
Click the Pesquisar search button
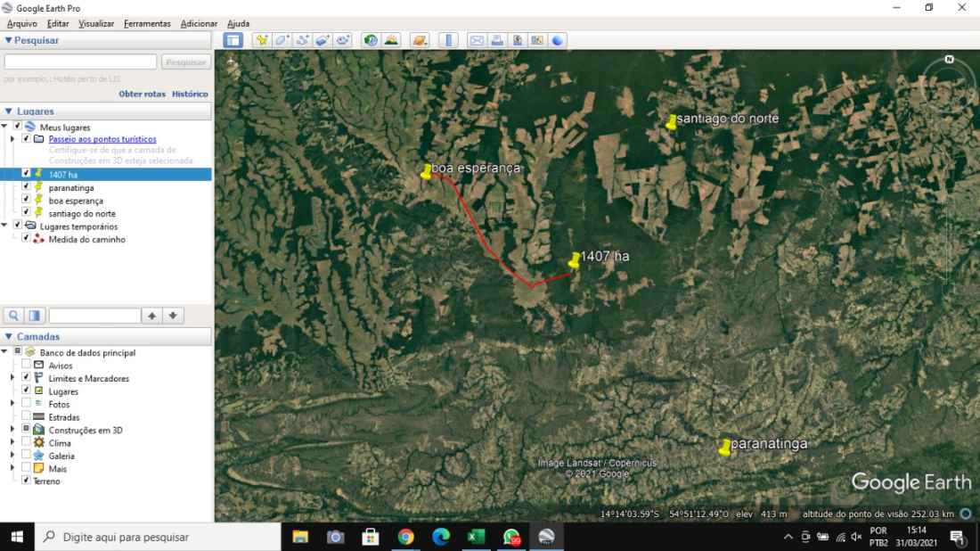tap(185, 62)
